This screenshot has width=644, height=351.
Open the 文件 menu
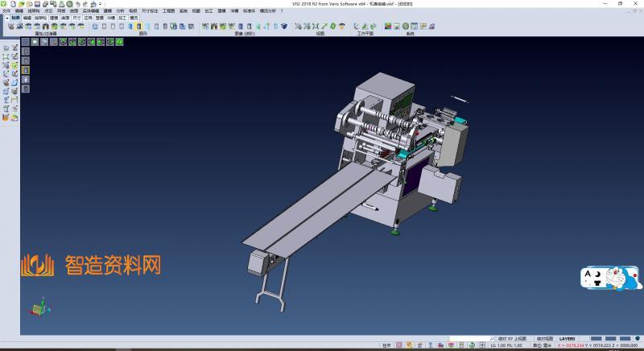(x=6, y=10)
